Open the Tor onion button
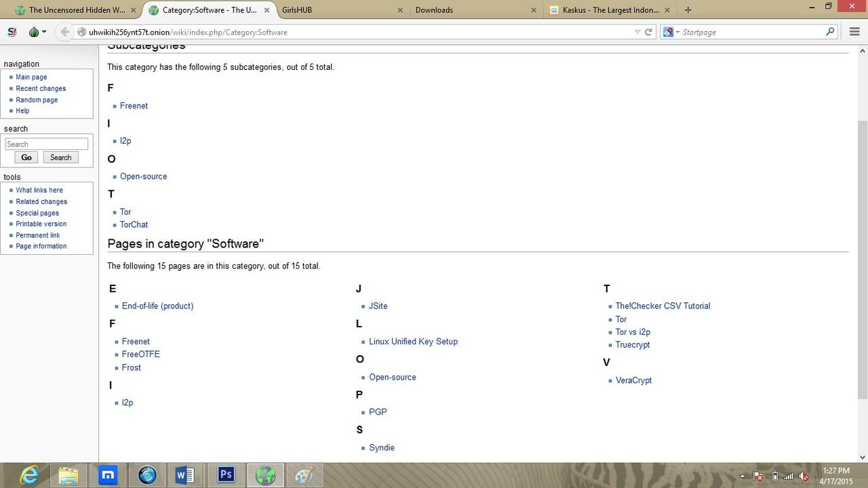This screenshot has width=868, height=488. (x=34, y=32)
